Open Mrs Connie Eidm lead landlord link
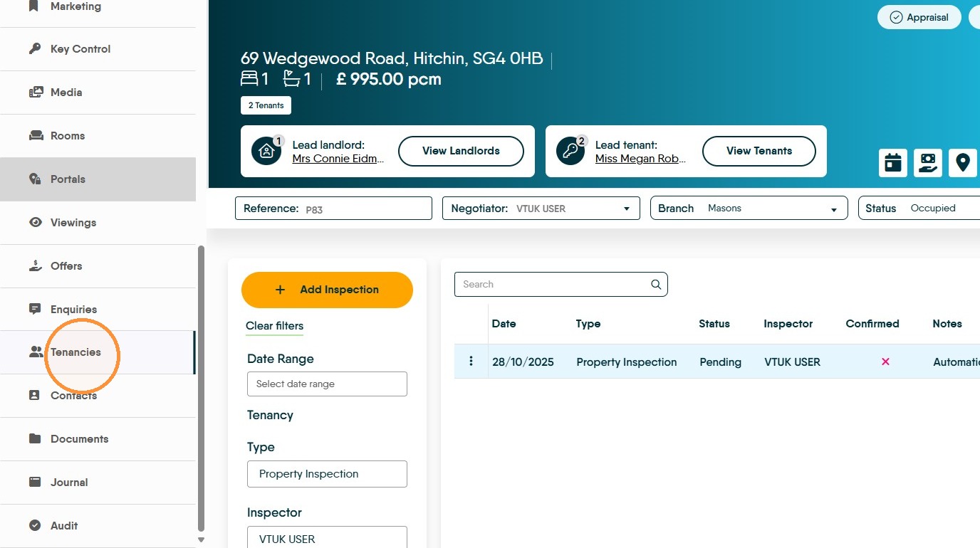This screenshot has height=548, width=980. pos(338,159)
